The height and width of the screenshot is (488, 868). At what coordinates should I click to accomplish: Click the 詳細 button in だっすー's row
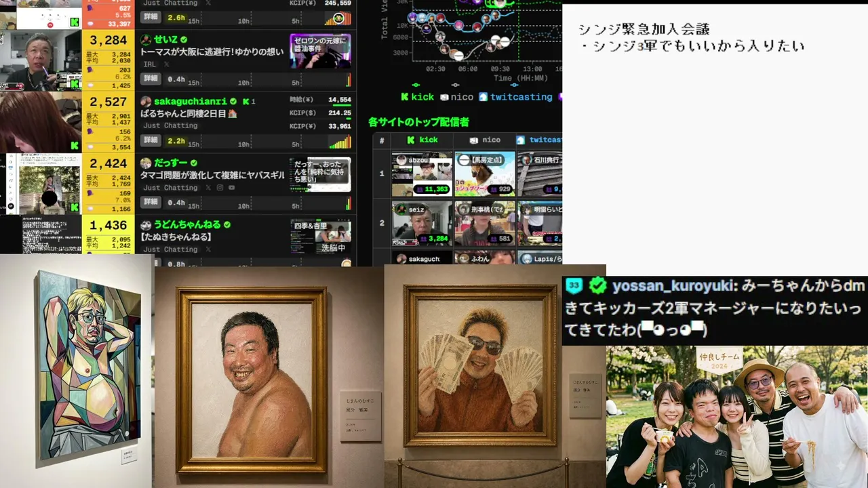coord(151,203)
